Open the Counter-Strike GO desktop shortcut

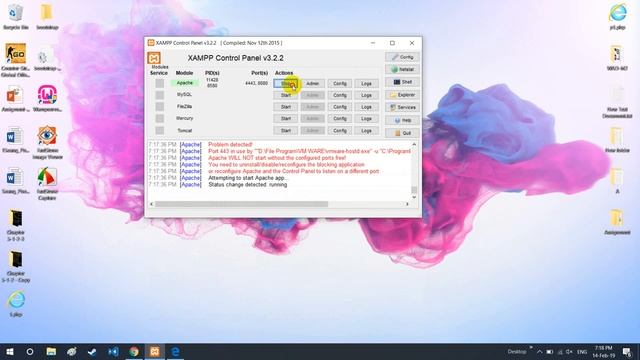[15, 59]
